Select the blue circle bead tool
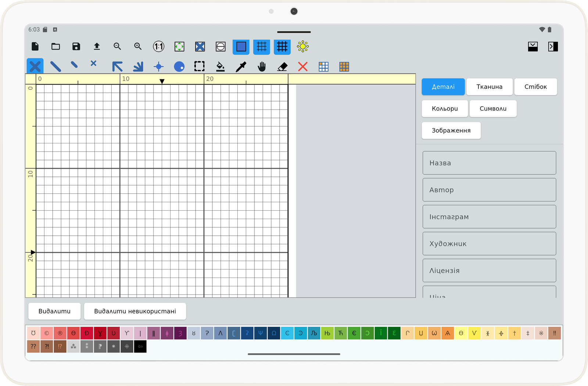The image size is (588, 386). 179,67
